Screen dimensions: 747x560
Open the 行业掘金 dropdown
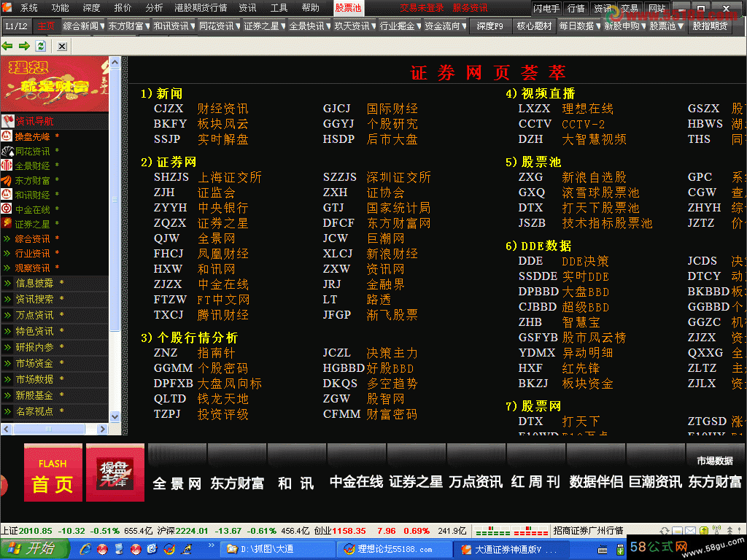pos(400,26)
